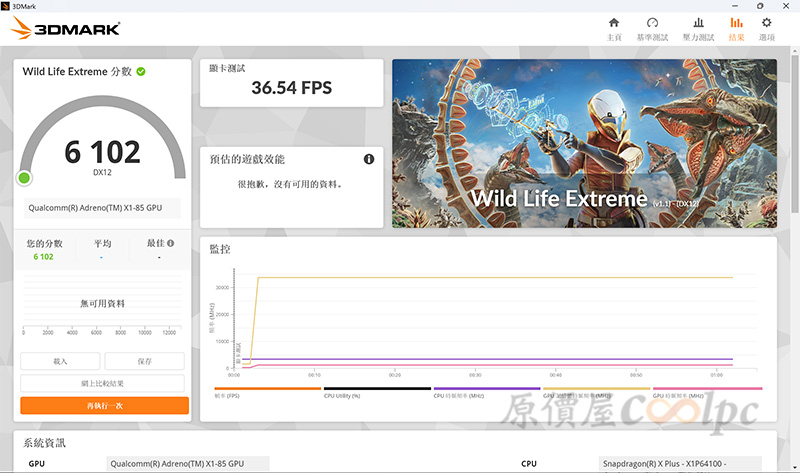The image size is (800, 473).
Task: Click the 6 102 score on the gauge
Action: (102, 152)
